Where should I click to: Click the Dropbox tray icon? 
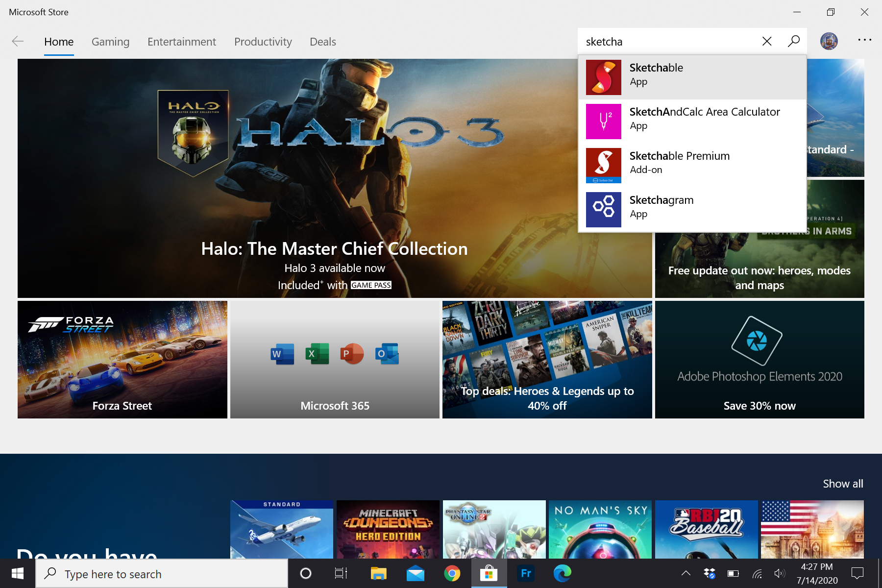tap(709, 573)
